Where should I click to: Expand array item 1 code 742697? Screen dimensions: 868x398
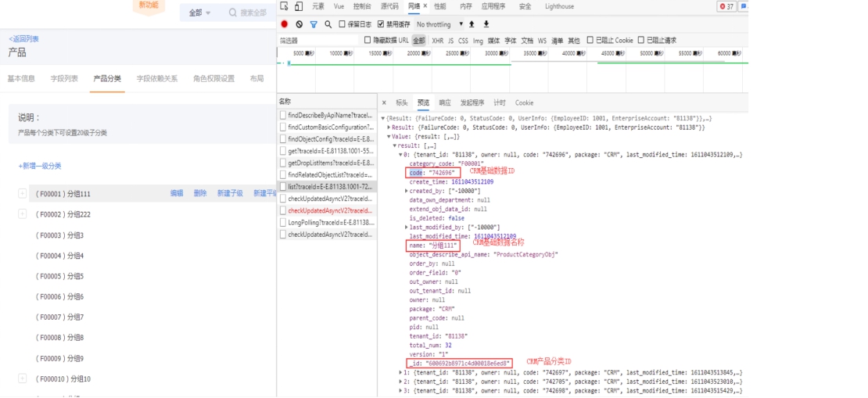point(401,372)
